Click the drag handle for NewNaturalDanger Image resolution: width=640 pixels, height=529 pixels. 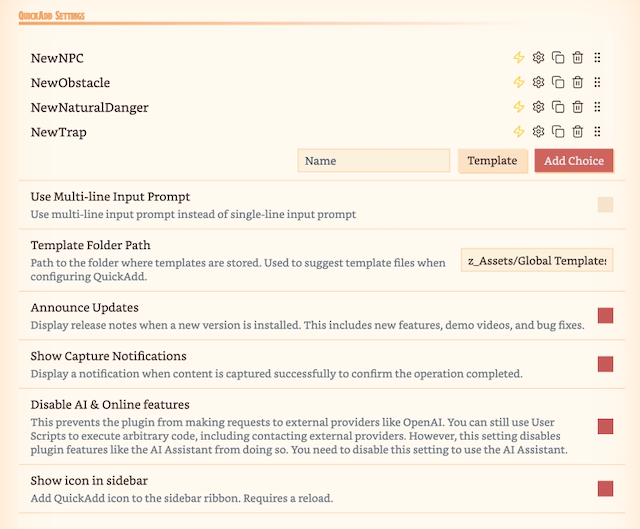point(597,107)
